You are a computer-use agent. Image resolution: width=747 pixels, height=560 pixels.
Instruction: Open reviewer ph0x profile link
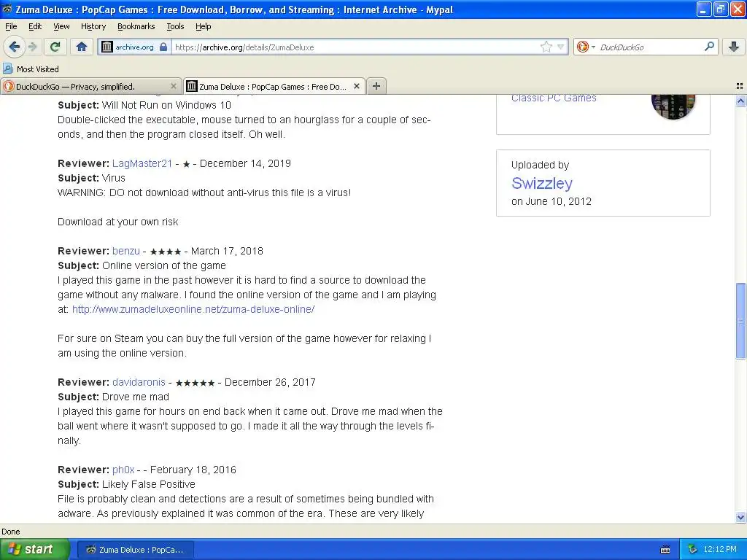(123, 470)
